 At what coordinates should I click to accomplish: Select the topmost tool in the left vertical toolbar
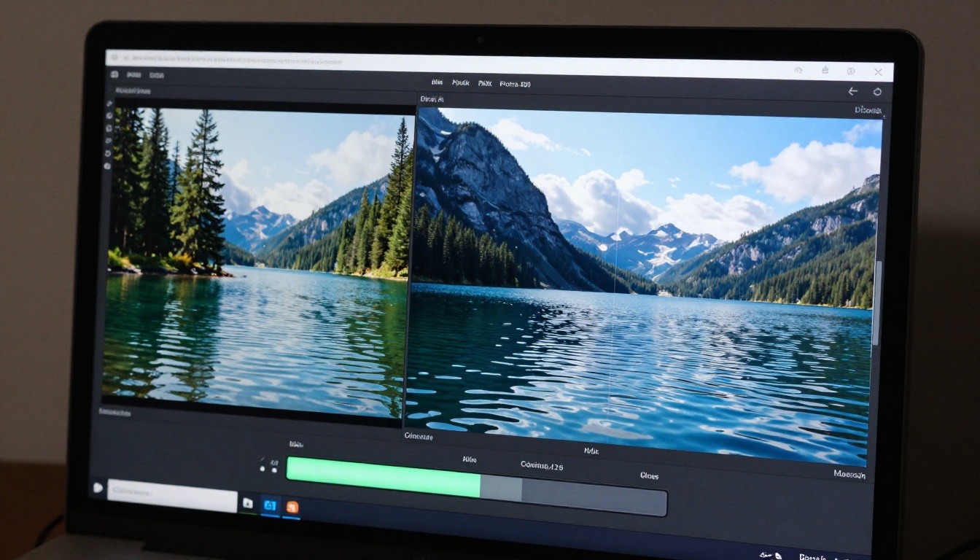[109, 104]
